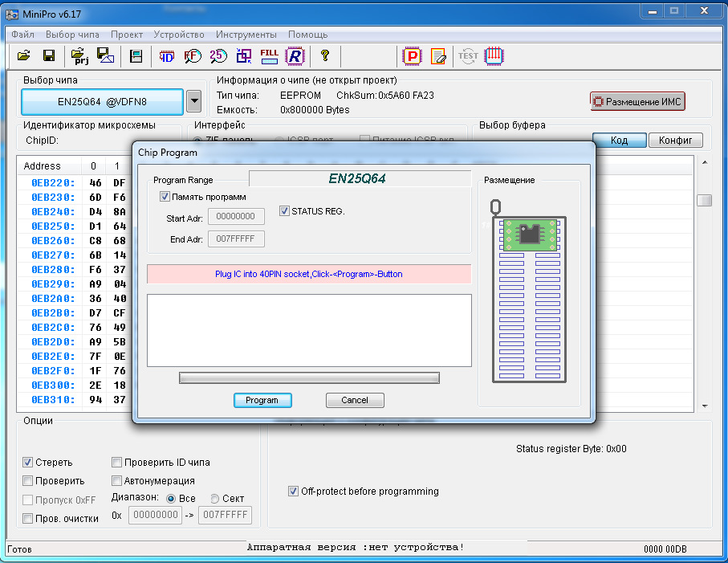The image size is (728, 563).
Task: Open the Файл menu
Action: point(22,35)
